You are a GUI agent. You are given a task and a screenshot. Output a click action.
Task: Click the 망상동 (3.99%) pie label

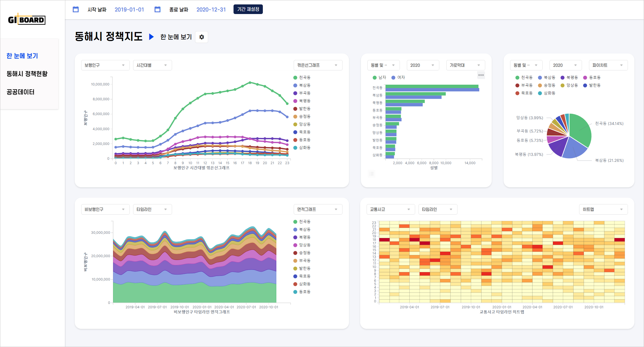point(530,118)
